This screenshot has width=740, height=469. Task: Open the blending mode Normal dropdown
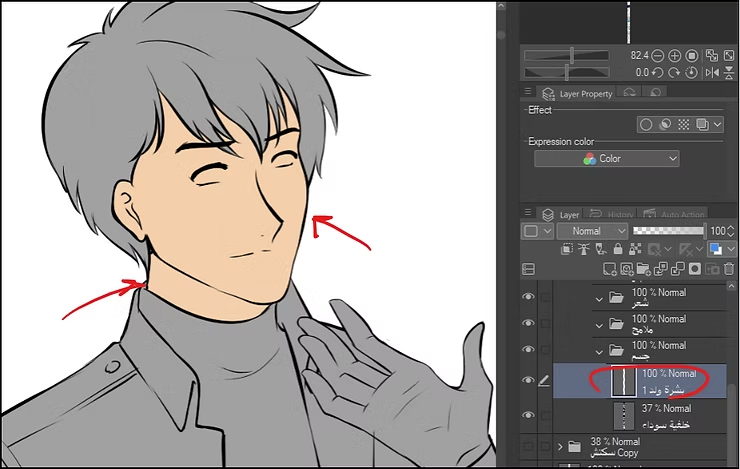(592, 231)
